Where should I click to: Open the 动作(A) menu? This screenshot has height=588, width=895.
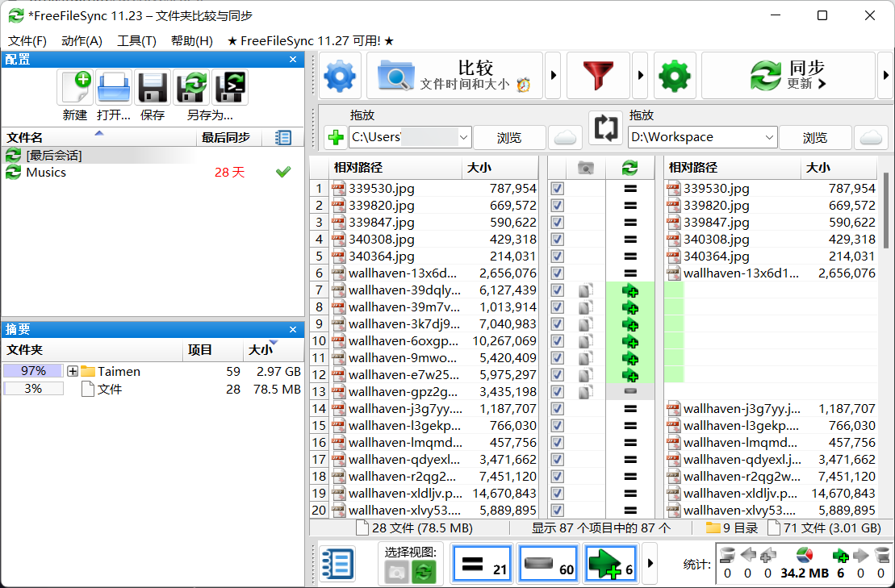82,41
